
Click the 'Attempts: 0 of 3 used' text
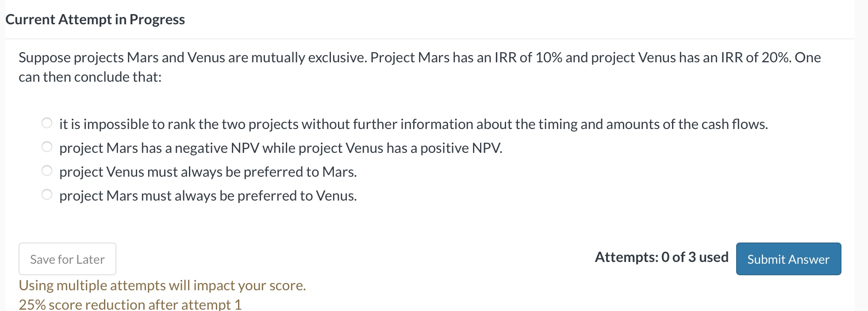(x=661, y=257)
